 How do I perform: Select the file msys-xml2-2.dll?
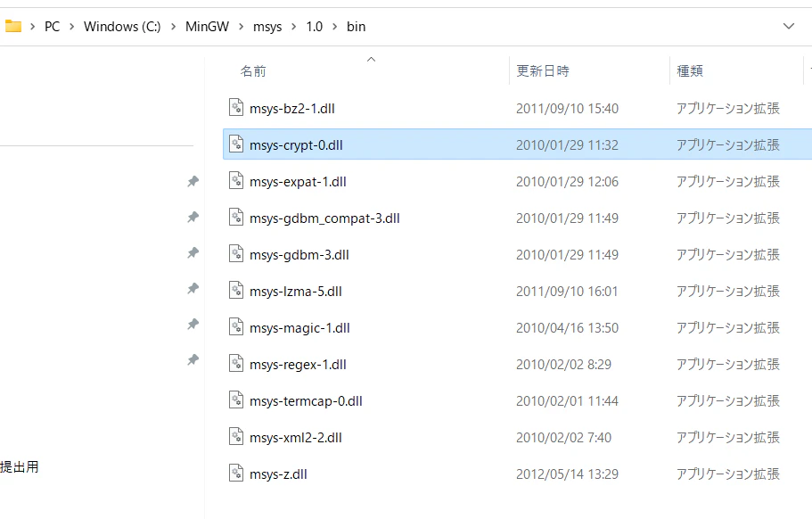[296, 438]
